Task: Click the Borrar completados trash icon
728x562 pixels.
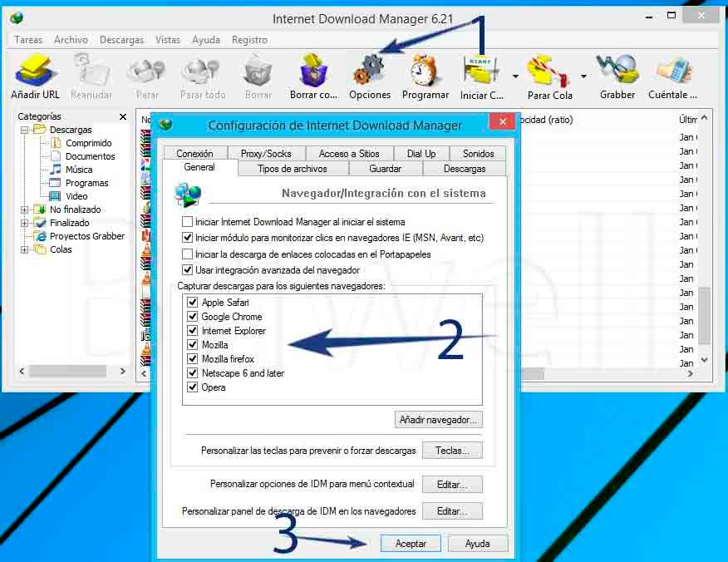Action: pyautogui.click(x=314, y=71)
